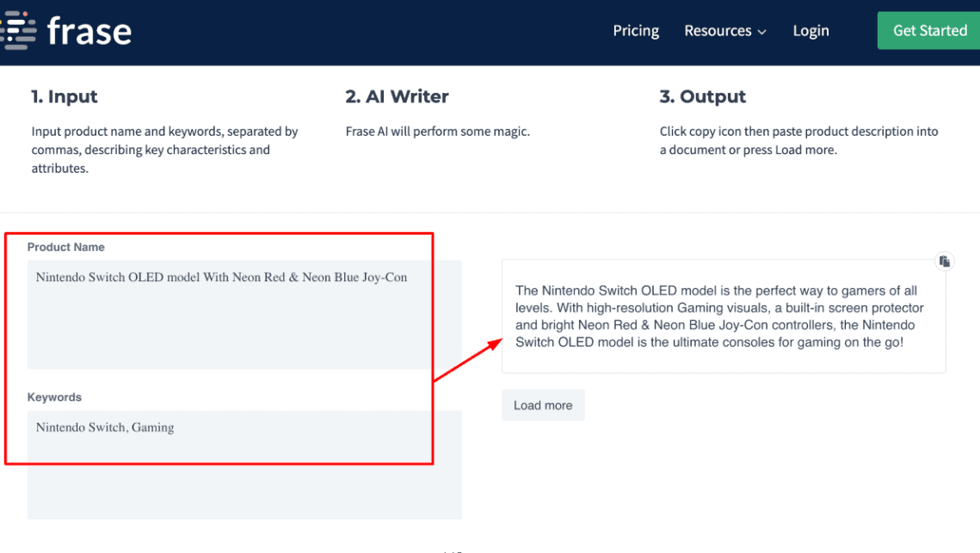Image resolution: width=980 pixels, height=553 pixels.
Task: Open the Resources menu
Action: coord(718,31)
